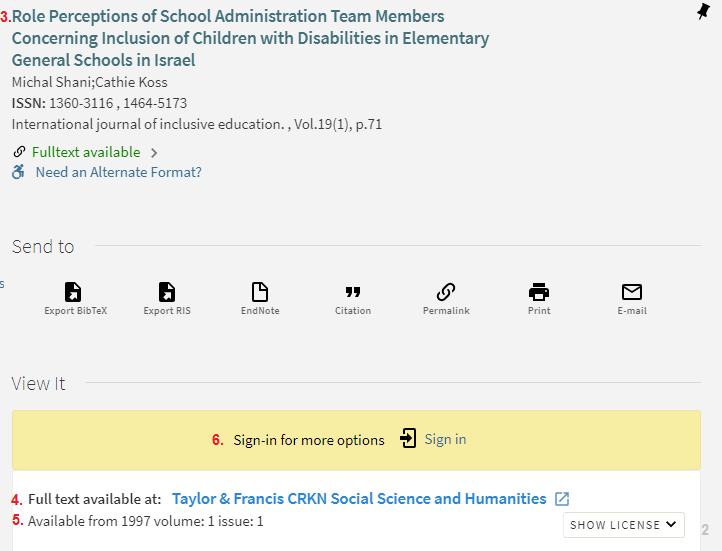This screenshot has width=722, height=551.
Task: Click the accessibility wheelchair icon
Action: [18, 172]
